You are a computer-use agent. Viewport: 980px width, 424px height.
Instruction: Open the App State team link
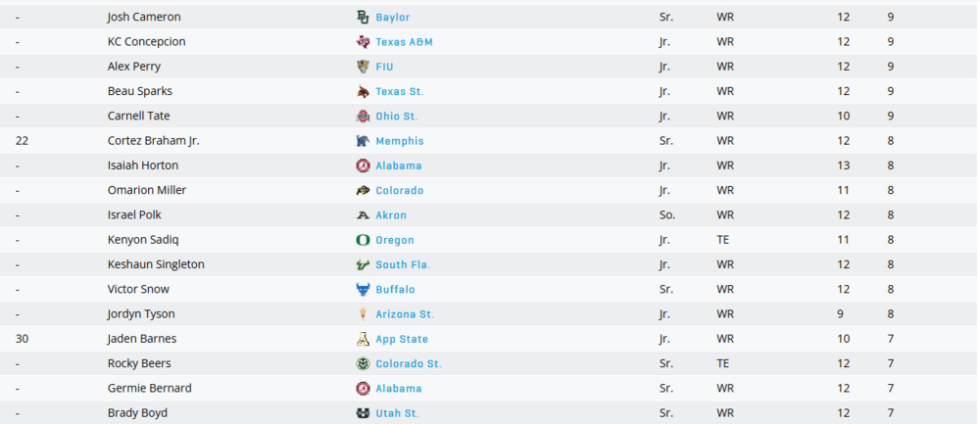click(402, 339)
